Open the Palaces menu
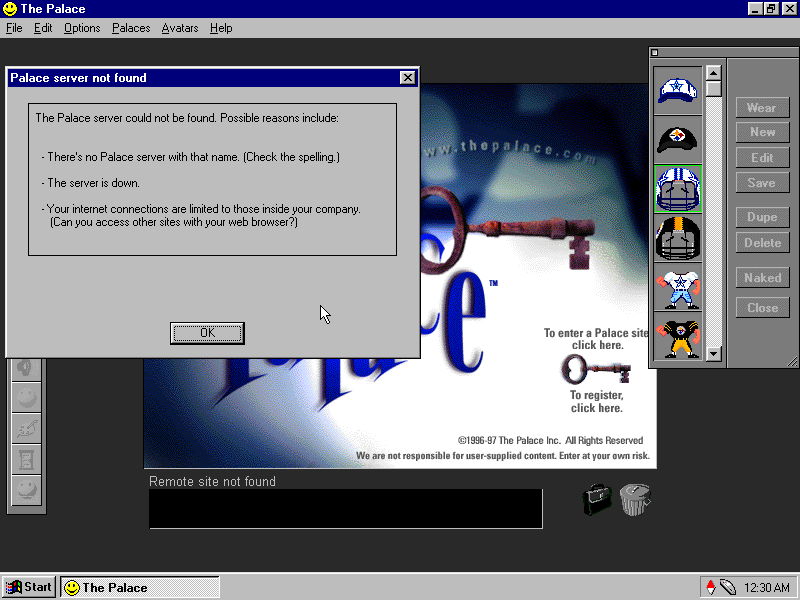The width and height of the screenshot is (800, 600). click(x=131, y=28)
